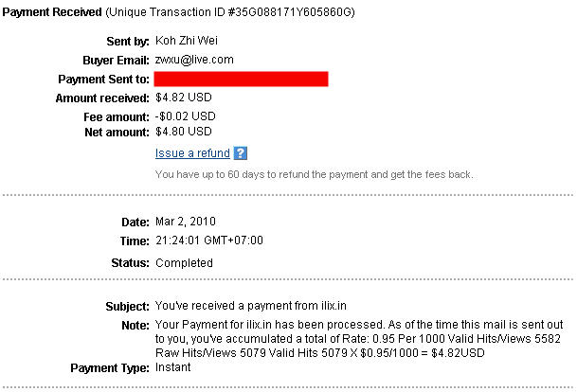Click the Fee amount value -$0.02 USD

pyautogui.click(x=185, y=116)
